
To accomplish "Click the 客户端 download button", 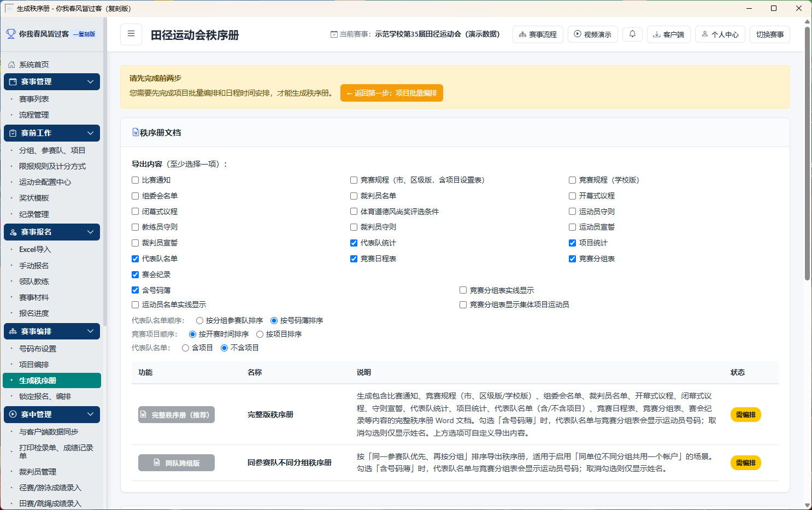I will pyautogui.click(x=669, y=34).
